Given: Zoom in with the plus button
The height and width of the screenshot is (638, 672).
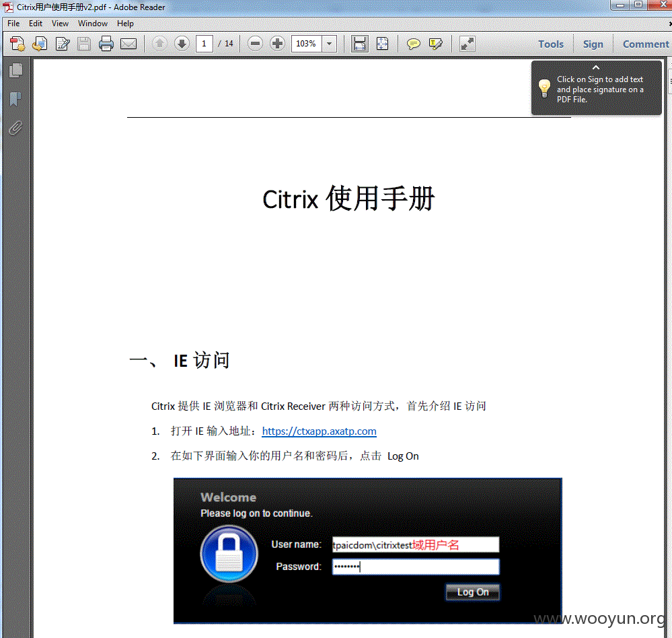Looking at the screenshot, I should (x=277, y=44).
